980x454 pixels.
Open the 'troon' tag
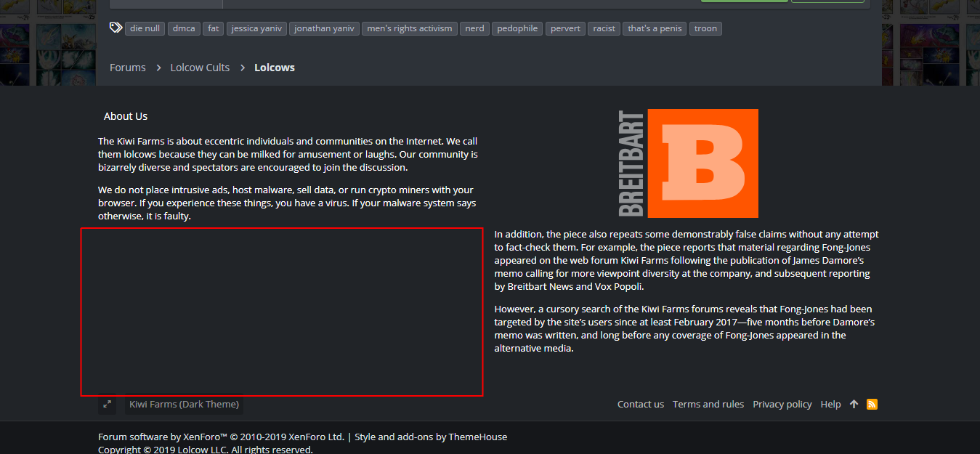(x=705, y=28)
